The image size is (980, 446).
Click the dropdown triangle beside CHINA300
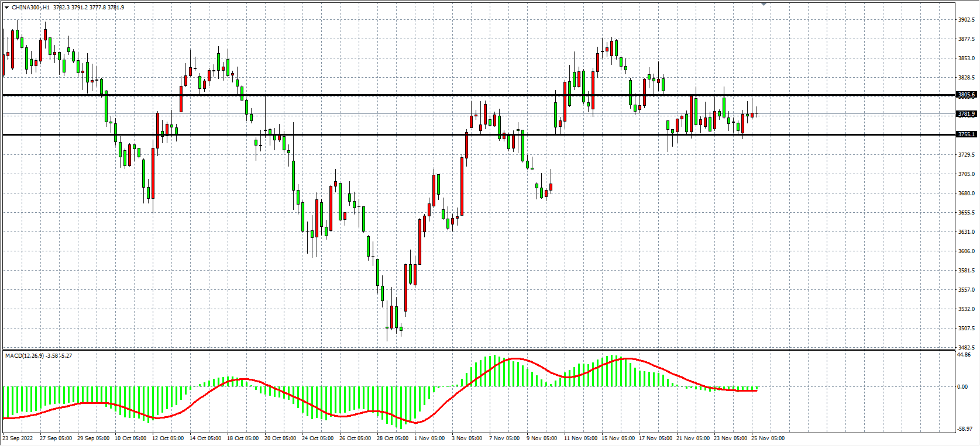pyautogui.click(x=6, y=8)
